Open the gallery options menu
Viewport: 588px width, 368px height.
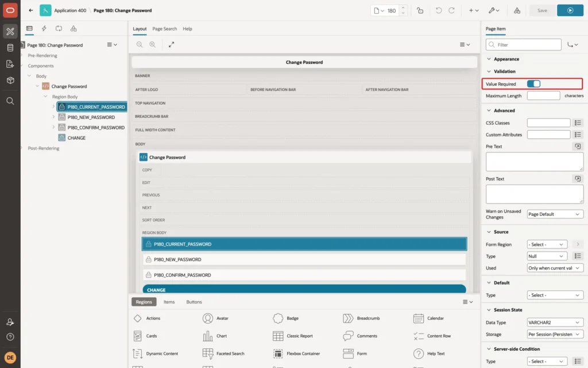tap(467, 302)
